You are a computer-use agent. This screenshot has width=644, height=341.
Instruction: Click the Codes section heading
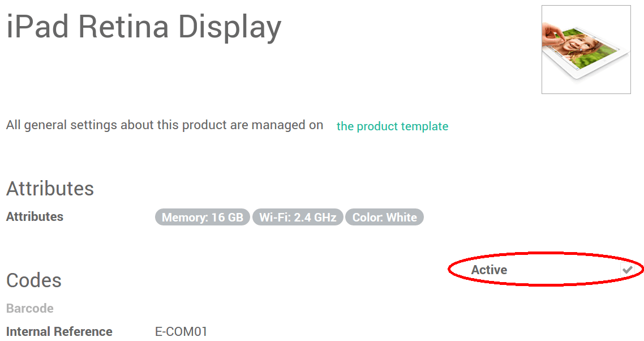[x=34, y=280]
